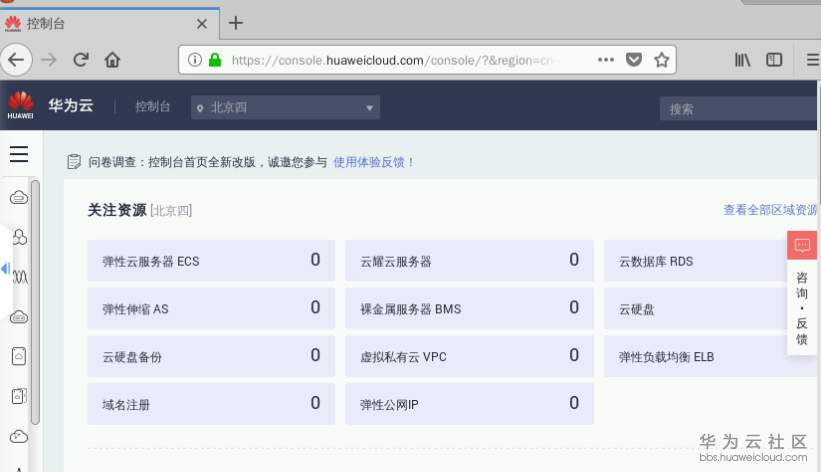
Task: Open the bottom cloud sidebar icon
Action: coord(19,436)
